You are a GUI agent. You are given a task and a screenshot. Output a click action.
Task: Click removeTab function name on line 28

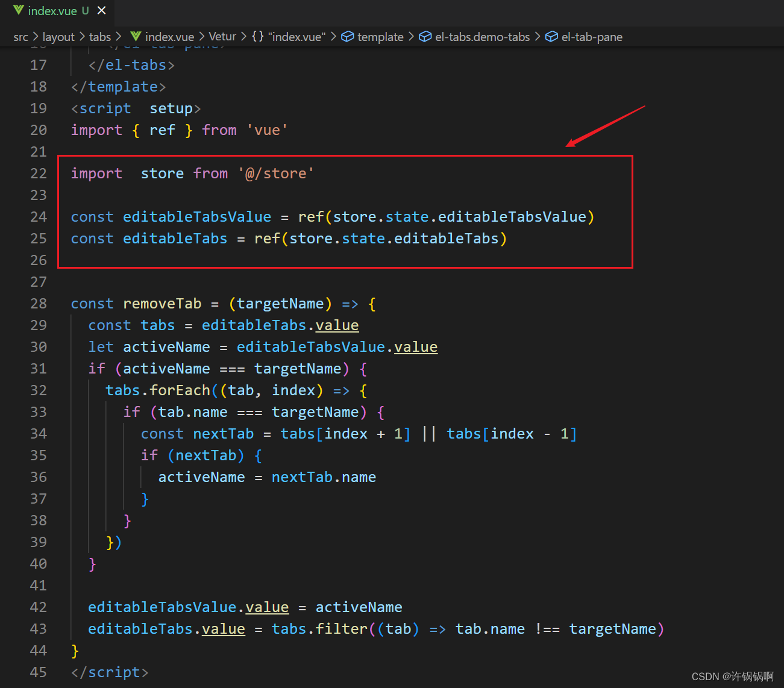click(x=162, y=304)
